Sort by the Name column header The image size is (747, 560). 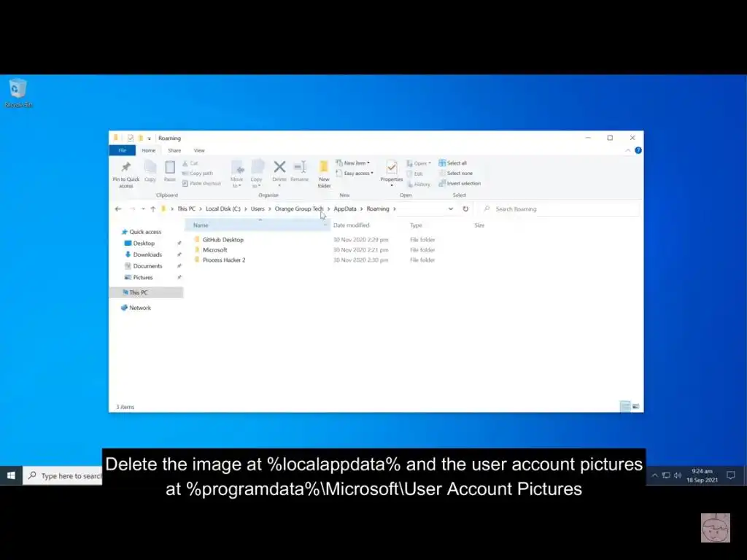tap(258, 225)
